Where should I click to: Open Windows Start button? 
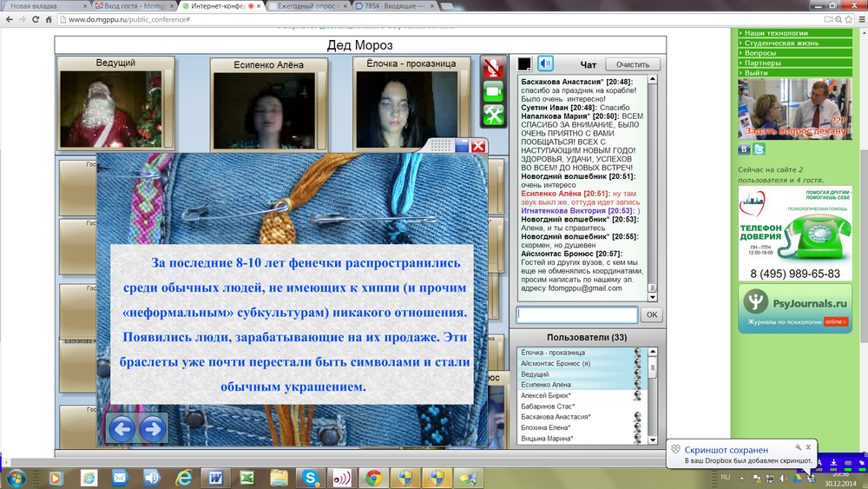click(15, 478)
